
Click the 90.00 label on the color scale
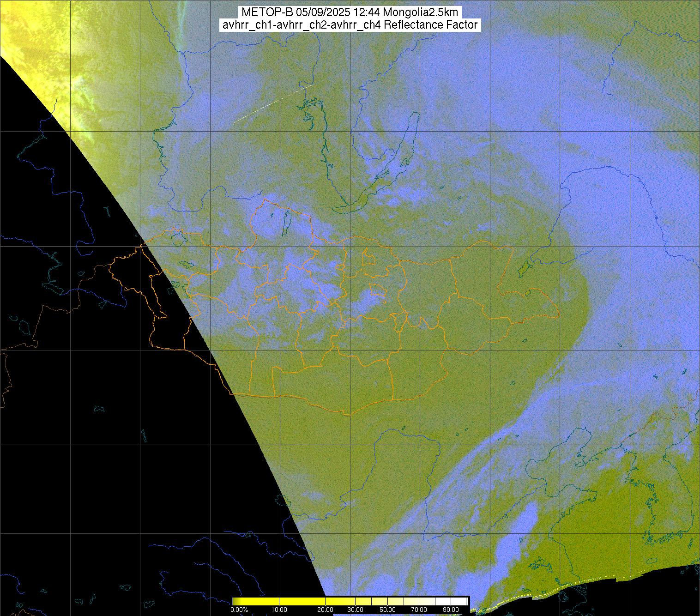pyautogui.click(x=450, y=610)
